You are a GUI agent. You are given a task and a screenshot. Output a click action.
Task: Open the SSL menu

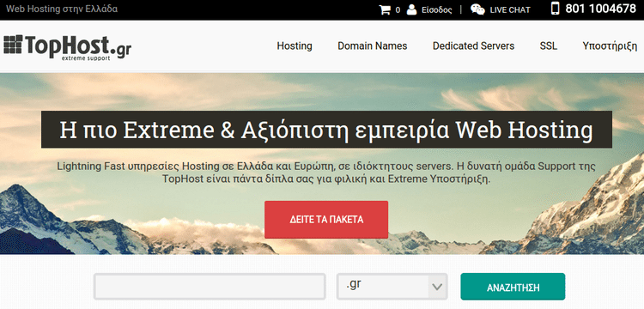[x=549, y=46]
